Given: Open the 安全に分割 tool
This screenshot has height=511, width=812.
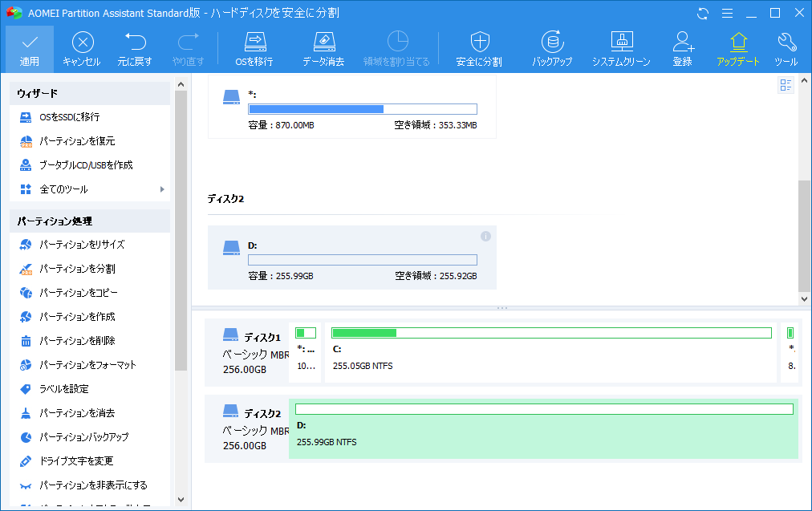Looking at the screenshot, I should pyautogui.click(x=479, y=49).
